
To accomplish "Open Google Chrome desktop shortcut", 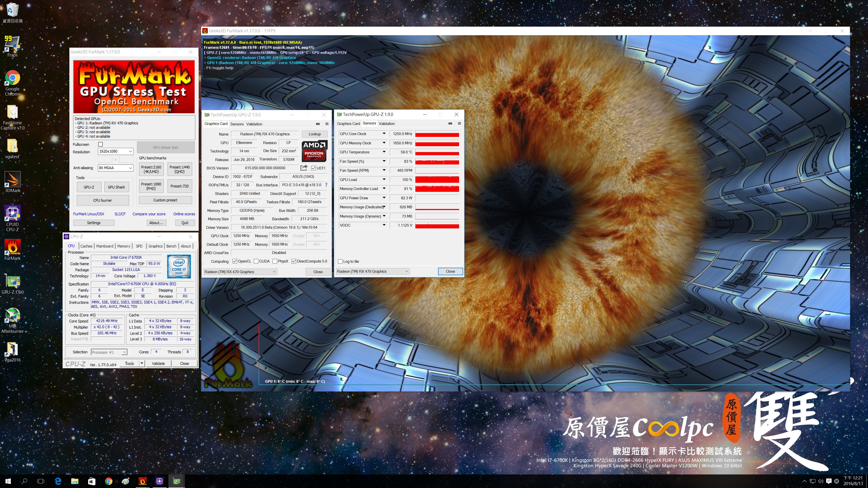I will tap(12, 83).
